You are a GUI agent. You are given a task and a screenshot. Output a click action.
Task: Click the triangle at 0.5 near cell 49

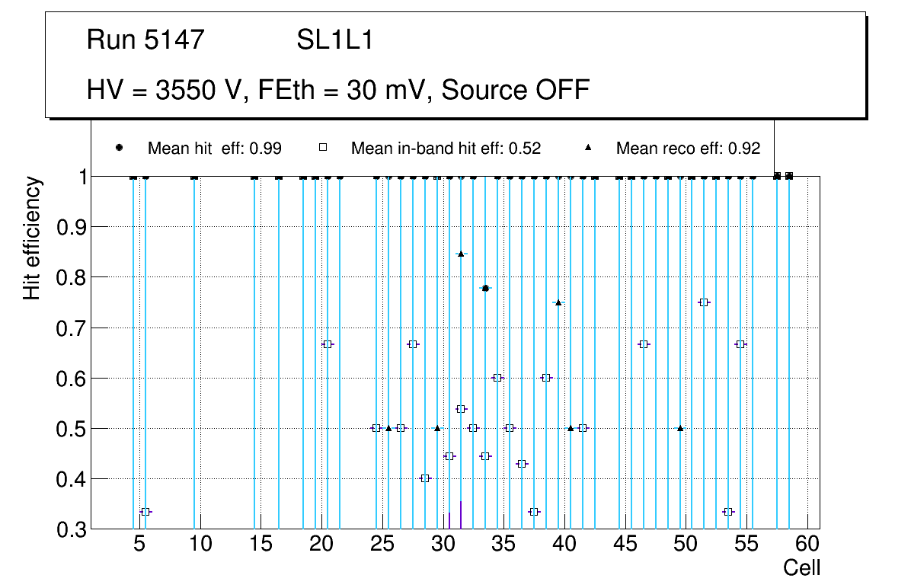[x=680, y=428]
